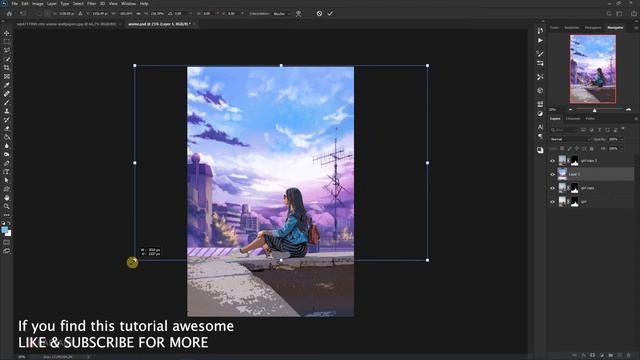
Task: Hide the 'girl copy' layer
Action: (553, 188)
